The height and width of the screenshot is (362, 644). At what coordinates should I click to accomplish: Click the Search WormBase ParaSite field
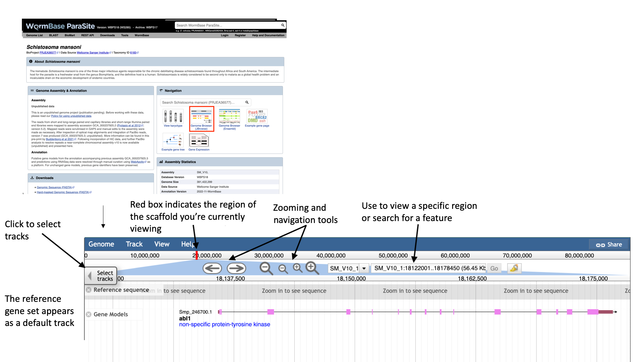point(227,25)
